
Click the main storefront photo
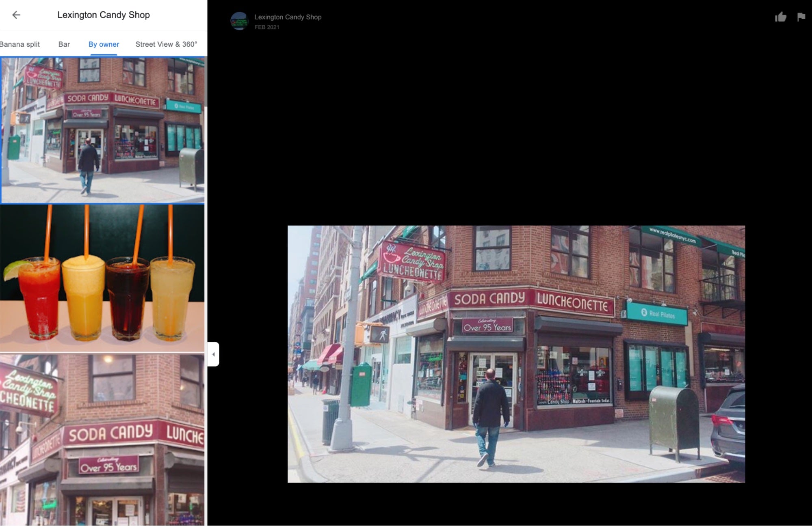pyautogui.click(x=516, y=354)
